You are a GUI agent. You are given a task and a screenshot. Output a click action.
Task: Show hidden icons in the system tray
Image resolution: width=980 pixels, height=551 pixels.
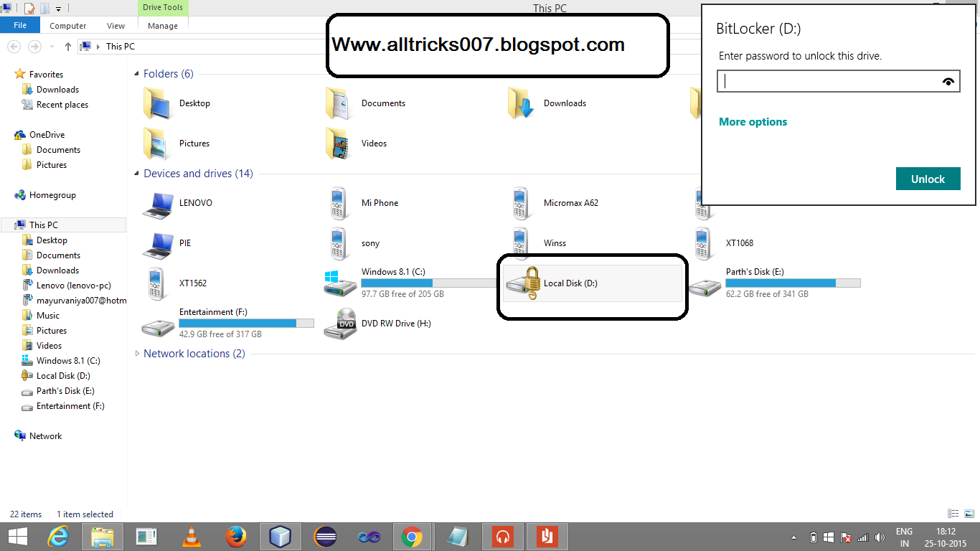pyautogui.click(x=793, y=537)
